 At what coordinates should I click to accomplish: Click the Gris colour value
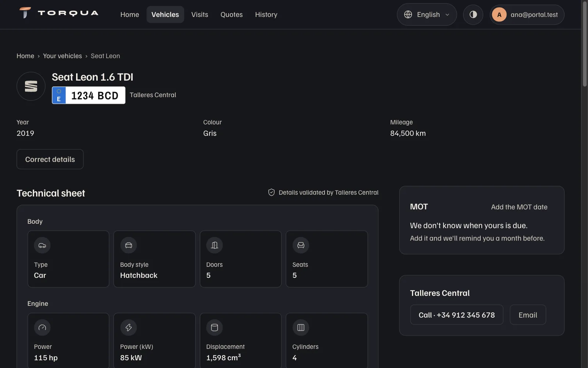point(210,133)
